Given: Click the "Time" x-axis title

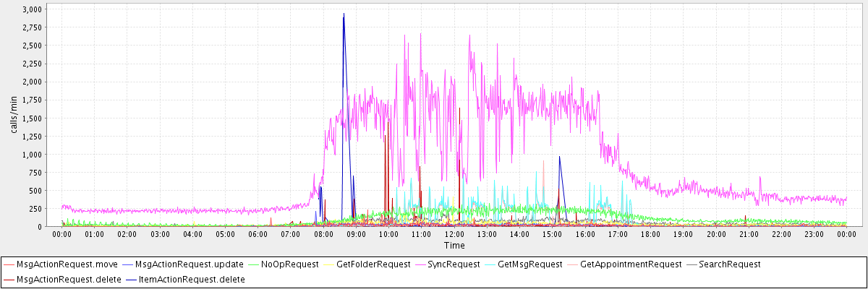Looking at the screenshot, I should click(454, 246).
